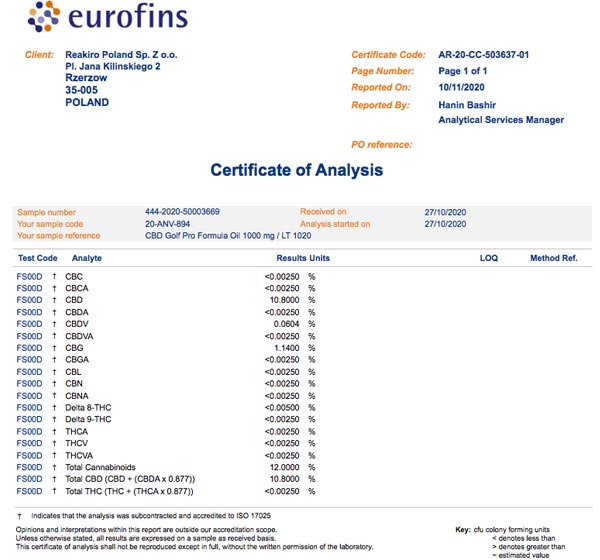Click the CBDVA analyte name
The width and height of the screenshot is (600, 560).
pos(79,336)
